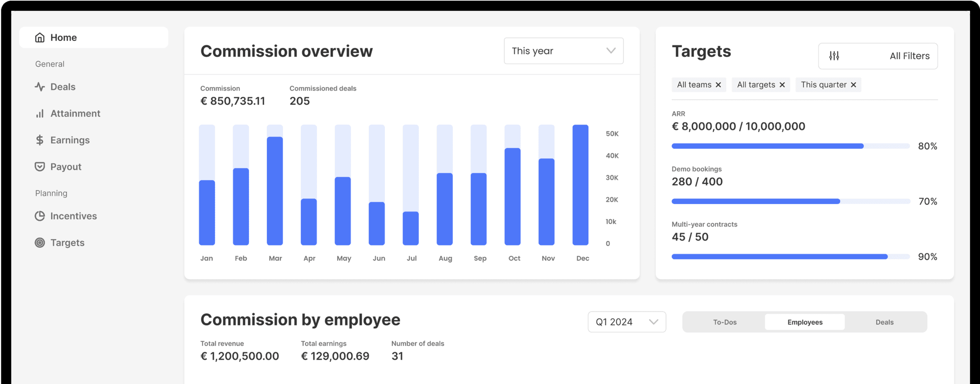This screenshot has width=980, height=384.
Task: Expand the This year chevron arrow
Action: 611,51
